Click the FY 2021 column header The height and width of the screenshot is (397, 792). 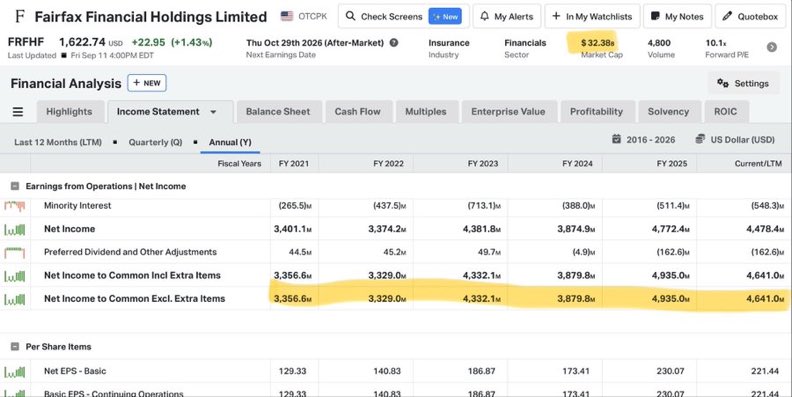click(x=294, y=164)
